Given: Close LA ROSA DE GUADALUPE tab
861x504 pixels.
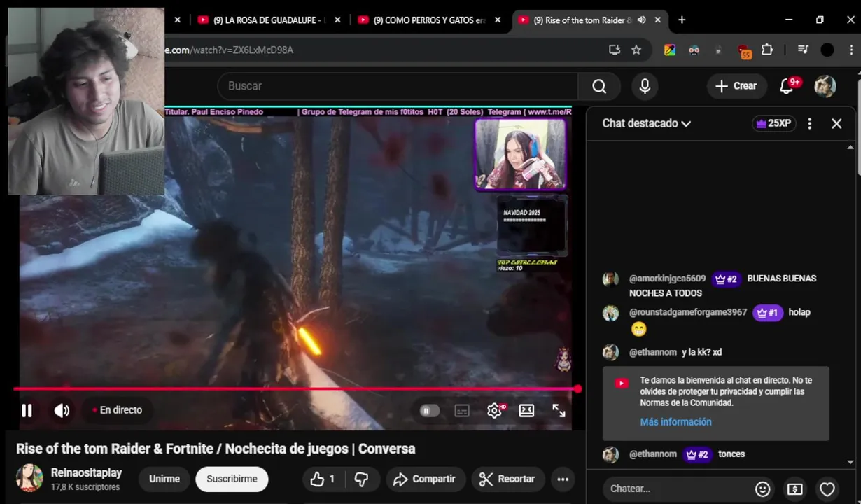Looking at the screenshot, I should [x=337, y=20].
